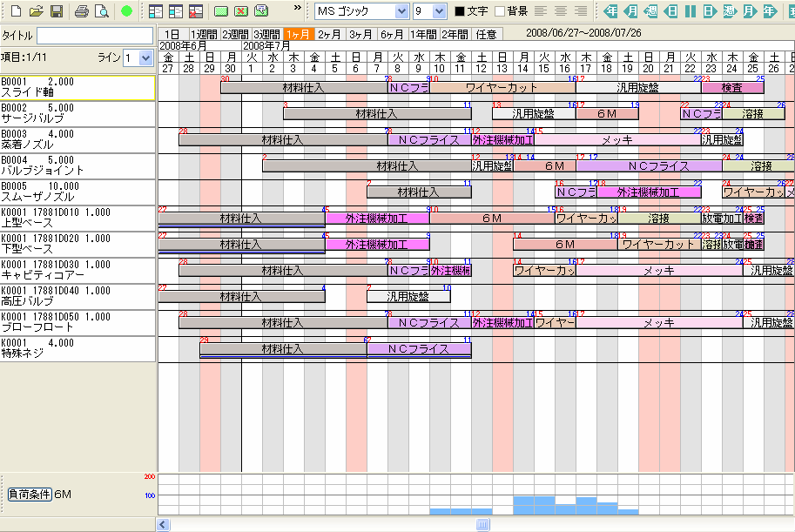Image resolution: width=795 pixels, height=532 pixels.
Task: Add a comment to bar icon
Action: click(x=261, y=10)
